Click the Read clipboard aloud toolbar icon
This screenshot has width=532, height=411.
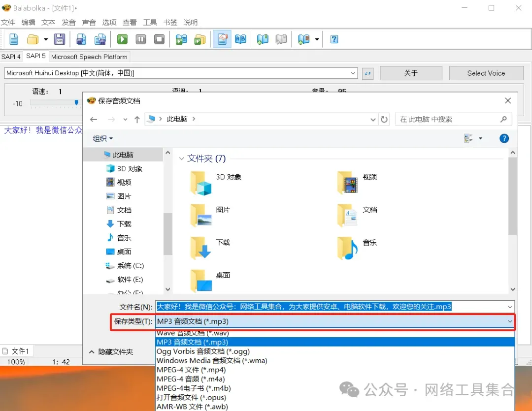point(181,39)
